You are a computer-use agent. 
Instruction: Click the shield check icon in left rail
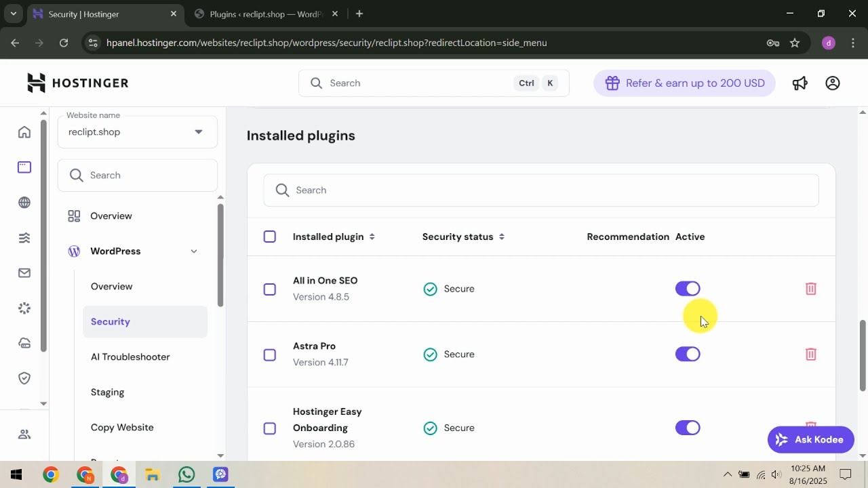pos(24,378)
